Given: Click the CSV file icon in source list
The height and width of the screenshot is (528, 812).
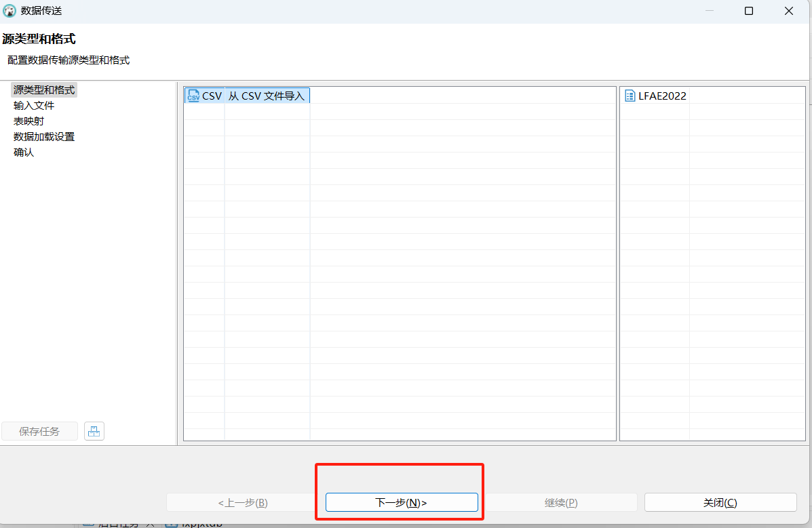Looking at the screenshot, I should pos(193,96).
